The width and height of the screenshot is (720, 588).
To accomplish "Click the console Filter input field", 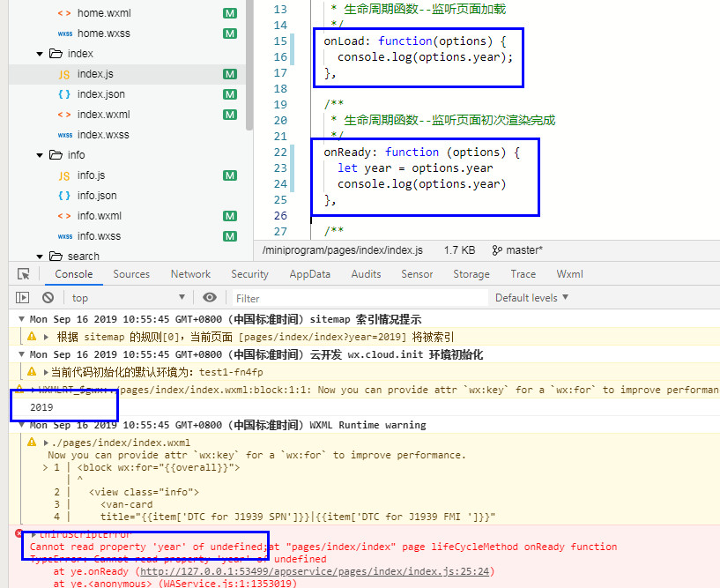I will [360, 298].
